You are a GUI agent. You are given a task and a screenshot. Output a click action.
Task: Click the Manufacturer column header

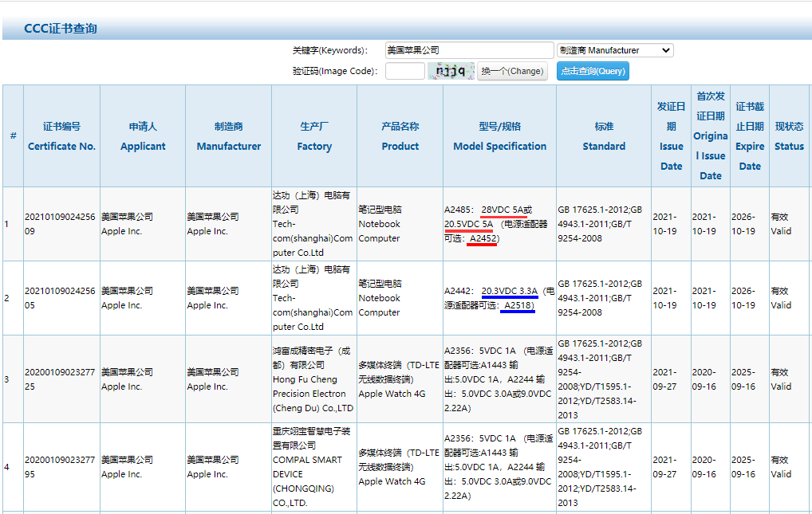pyautogui.click(x=228, y=136)
